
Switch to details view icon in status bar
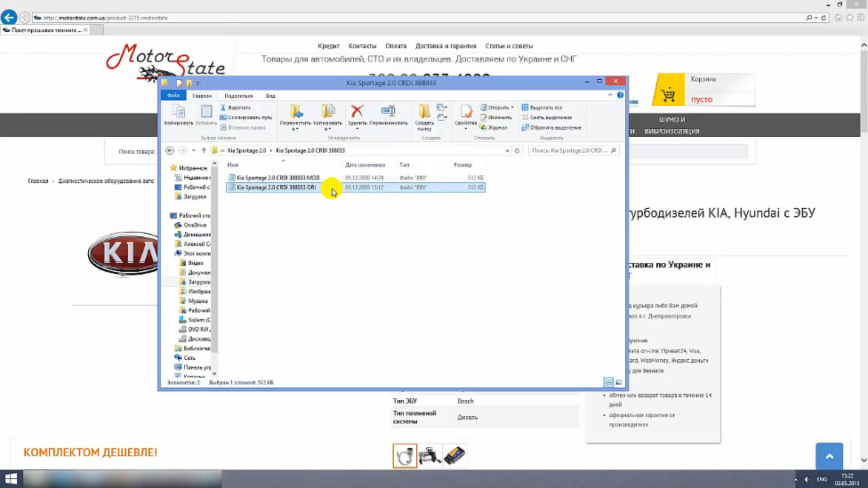pos(608,382)
